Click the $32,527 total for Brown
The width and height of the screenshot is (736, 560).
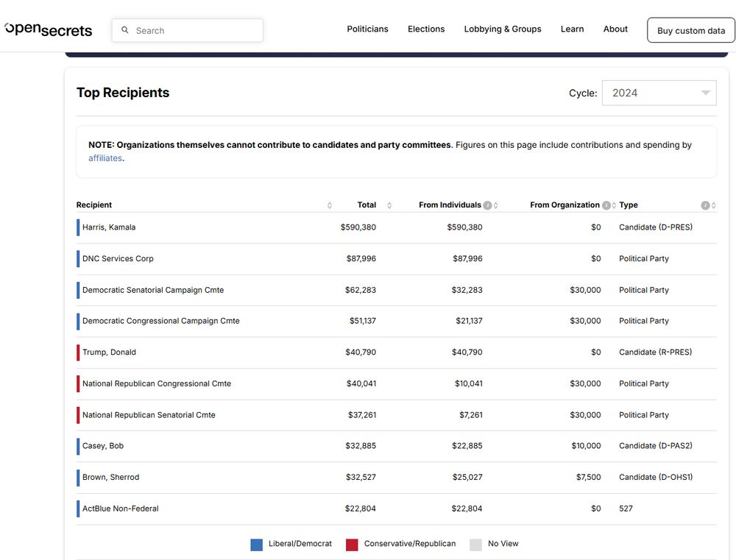361,477
